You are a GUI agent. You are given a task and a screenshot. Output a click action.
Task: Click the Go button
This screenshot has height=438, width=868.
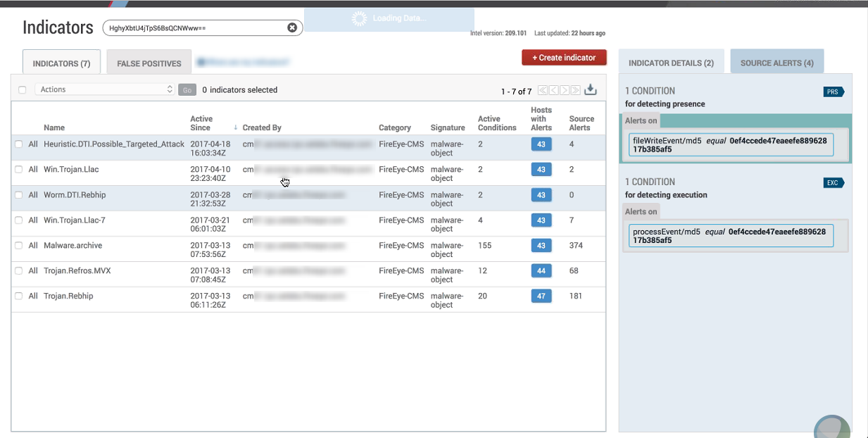[187, 90]
